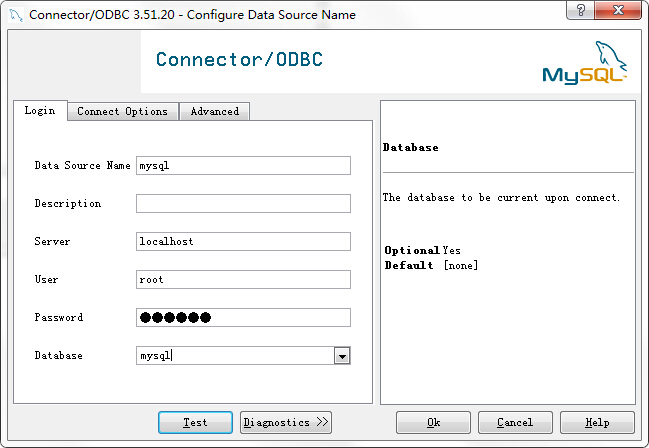Focus the Data Source Name field
Viewport: 649px width, 448px height.
pyautogui.click(x=243, y=165)
